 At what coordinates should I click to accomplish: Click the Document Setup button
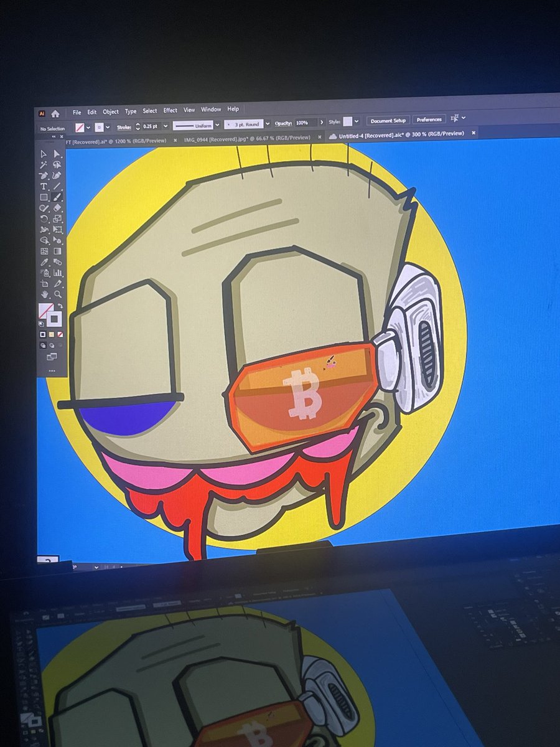tap(388, 121)
